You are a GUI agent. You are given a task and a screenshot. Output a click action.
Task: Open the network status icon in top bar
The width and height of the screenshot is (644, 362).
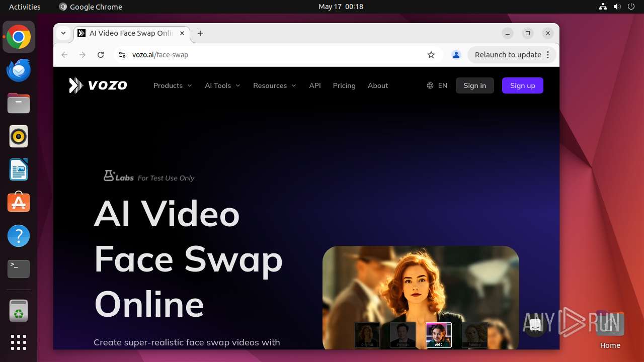point(603,7)
